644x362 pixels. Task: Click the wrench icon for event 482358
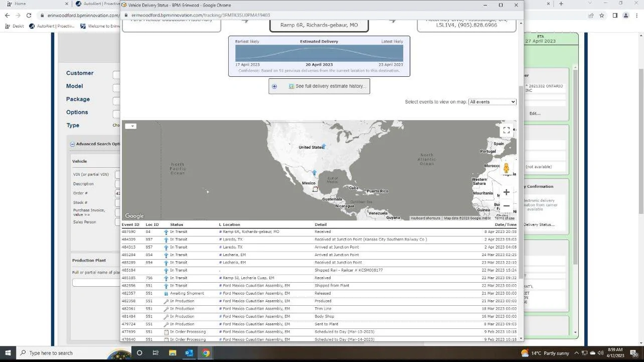166,301
